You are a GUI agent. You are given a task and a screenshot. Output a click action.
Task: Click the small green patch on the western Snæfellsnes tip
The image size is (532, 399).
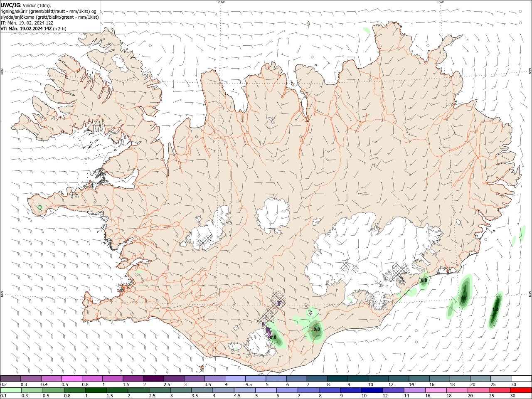coord(40,207)
